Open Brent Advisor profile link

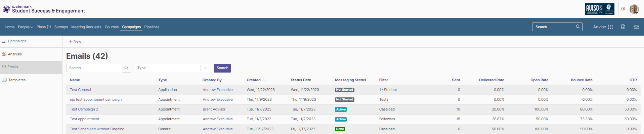tap(214, 109)
